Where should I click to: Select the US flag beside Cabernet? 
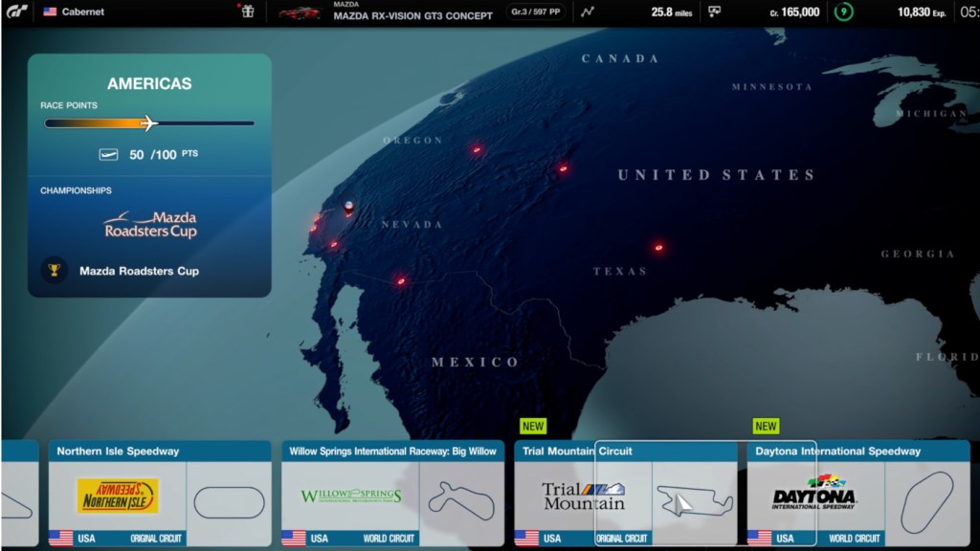pos(50,11)
